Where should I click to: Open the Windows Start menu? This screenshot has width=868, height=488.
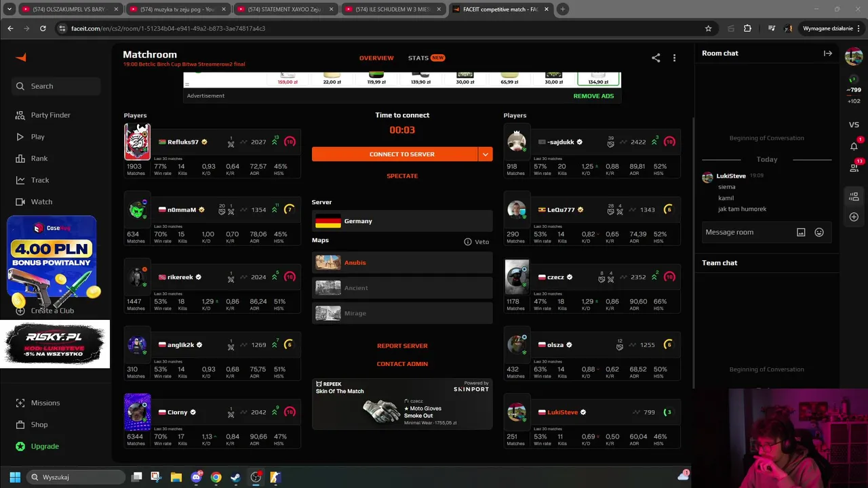(15, 477)
